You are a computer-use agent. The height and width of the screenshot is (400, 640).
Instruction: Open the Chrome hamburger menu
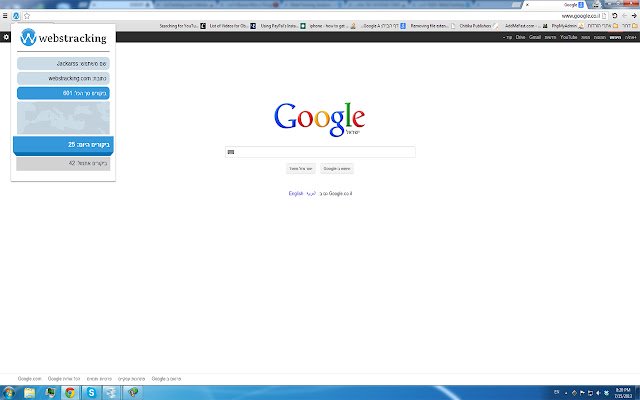5,16
